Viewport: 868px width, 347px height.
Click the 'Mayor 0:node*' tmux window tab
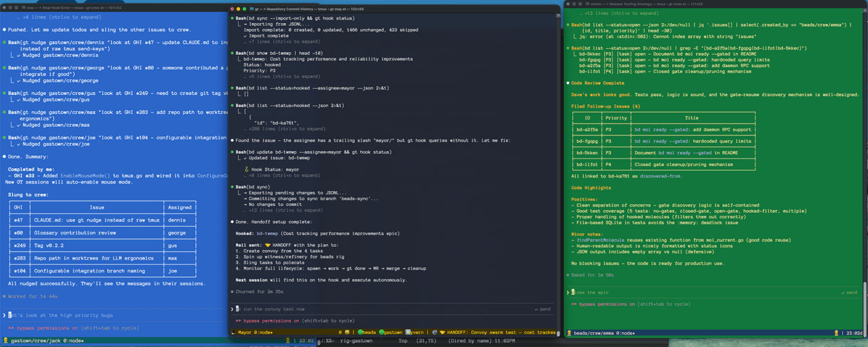tap(256, 333)
